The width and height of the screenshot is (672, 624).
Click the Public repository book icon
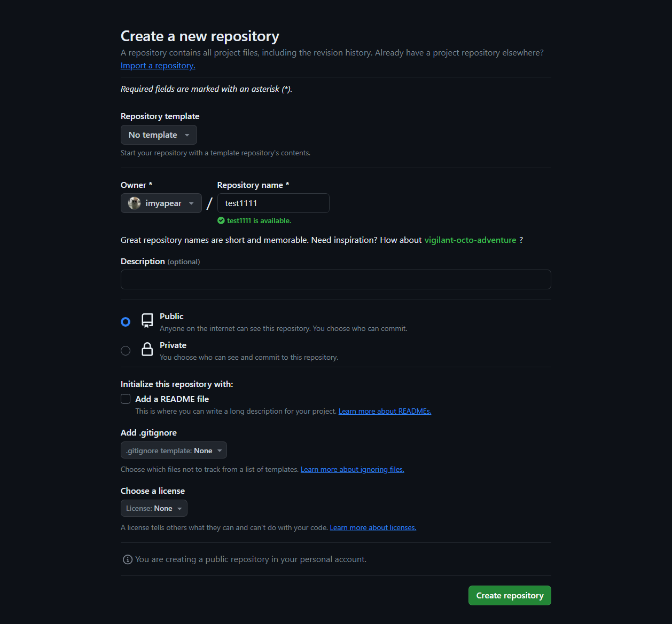point(147,320)
